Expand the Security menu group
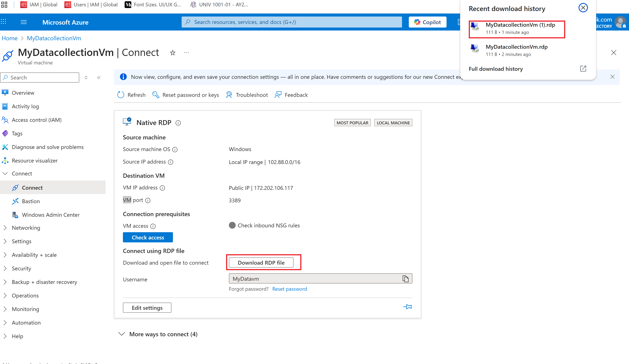Viewport: 629px width, 364px height. point(21,268)
